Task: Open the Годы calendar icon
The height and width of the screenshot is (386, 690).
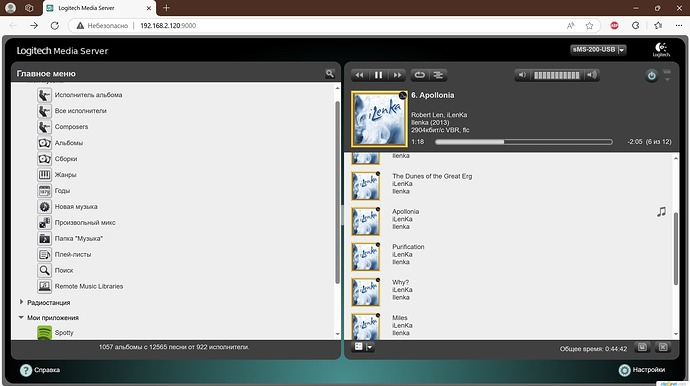Action: tap(44, 190)
